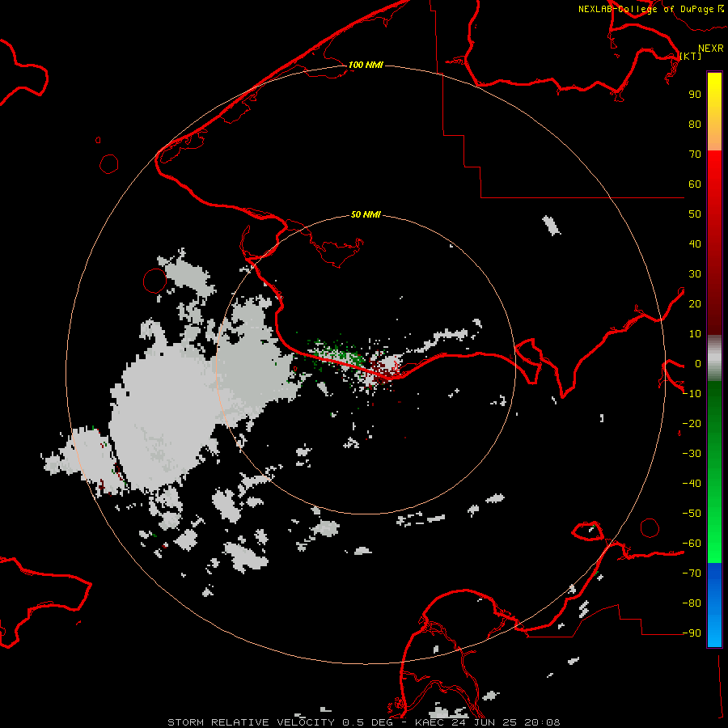
Task: Click the 90 value on velocity scale
Action: coord(695,95)
